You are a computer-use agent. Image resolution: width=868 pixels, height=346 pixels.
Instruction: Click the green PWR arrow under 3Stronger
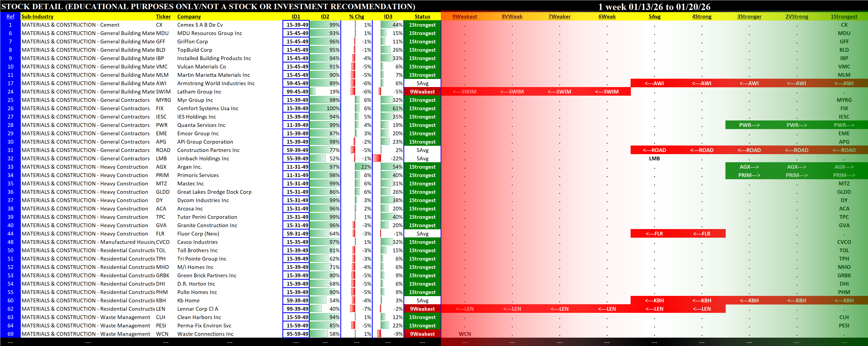tap(749, 125)
